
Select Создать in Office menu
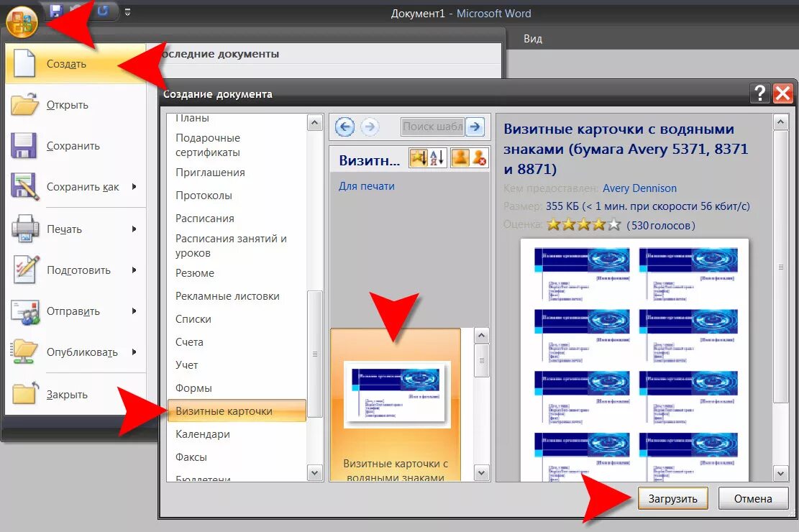click(76, 64)
